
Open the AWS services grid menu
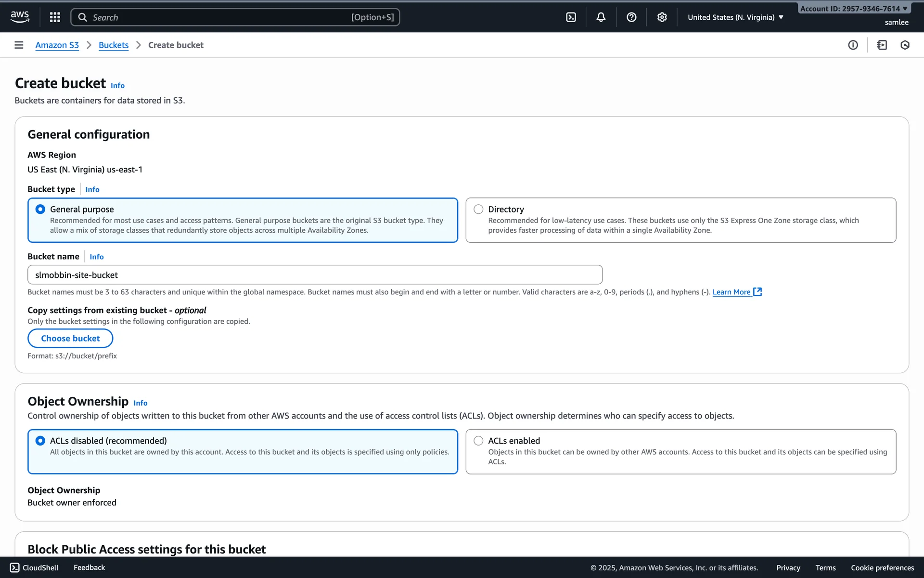tap(55, 17)
